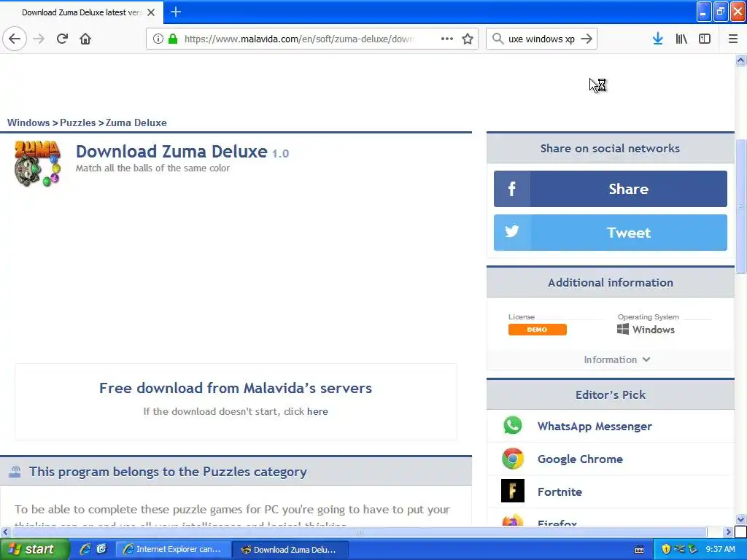The width and height of the screenshot is (747, 560).
Task: Open WhatsApp Messenger editor's pick
Action: pyautogui.click(x=595, y=426)
